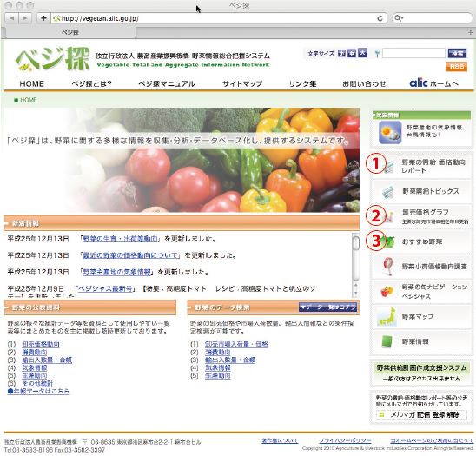The height and width of the screenshot is (456, 476).
Task: Click the ベジシャス vegetables icon
Action: pos(387,292)
